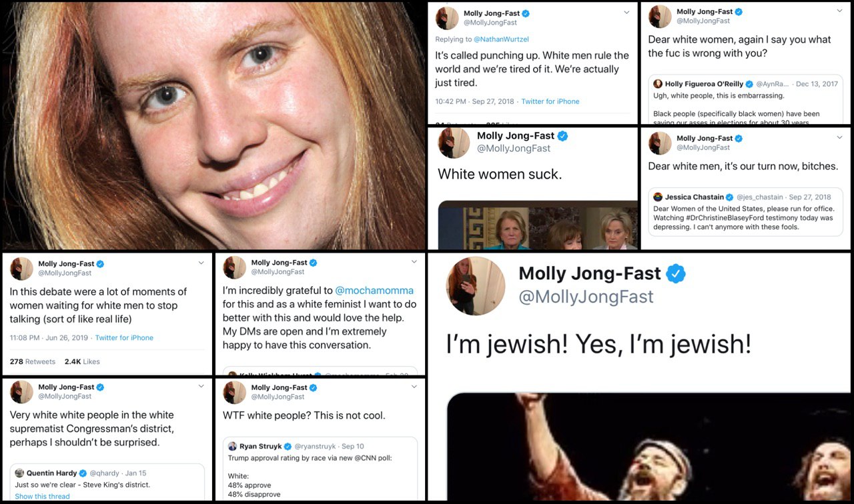Open chevron menu on 'WTF white people' tweet

point(414,388)
